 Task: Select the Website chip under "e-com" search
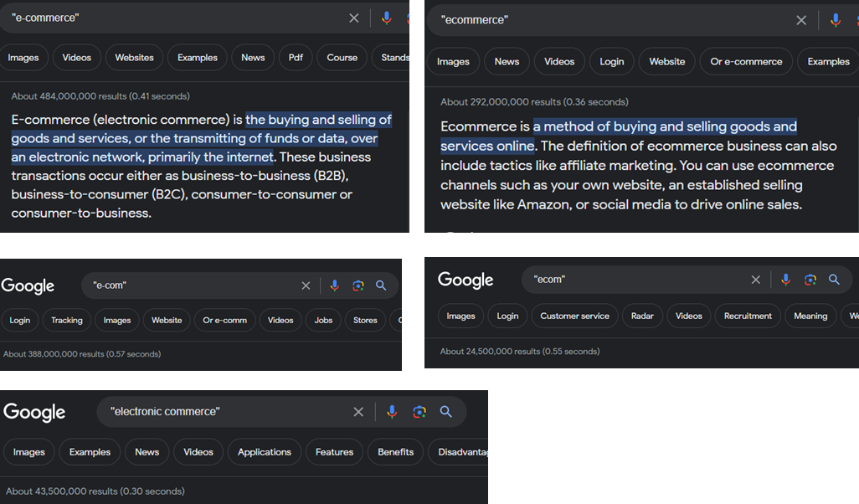(x=167, y=321)
